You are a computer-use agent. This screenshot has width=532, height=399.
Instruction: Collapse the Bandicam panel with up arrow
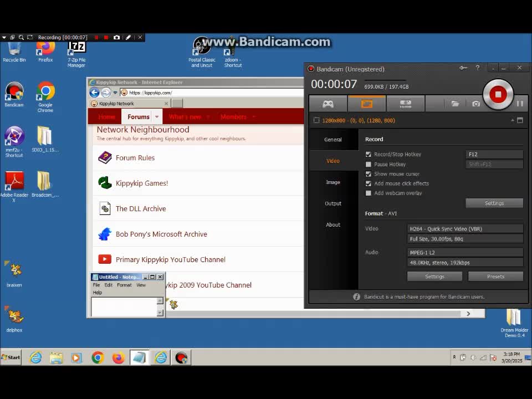click(512, 120)
